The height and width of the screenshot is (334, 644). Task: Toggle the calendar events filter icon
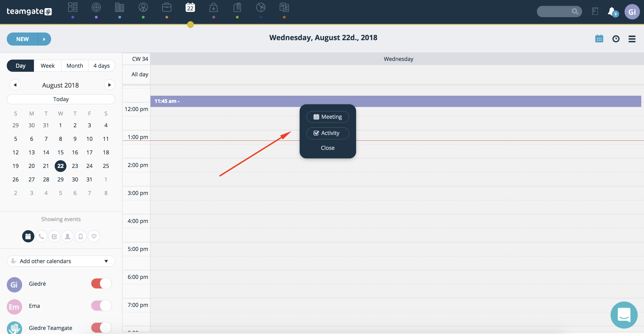click(28, 236)
